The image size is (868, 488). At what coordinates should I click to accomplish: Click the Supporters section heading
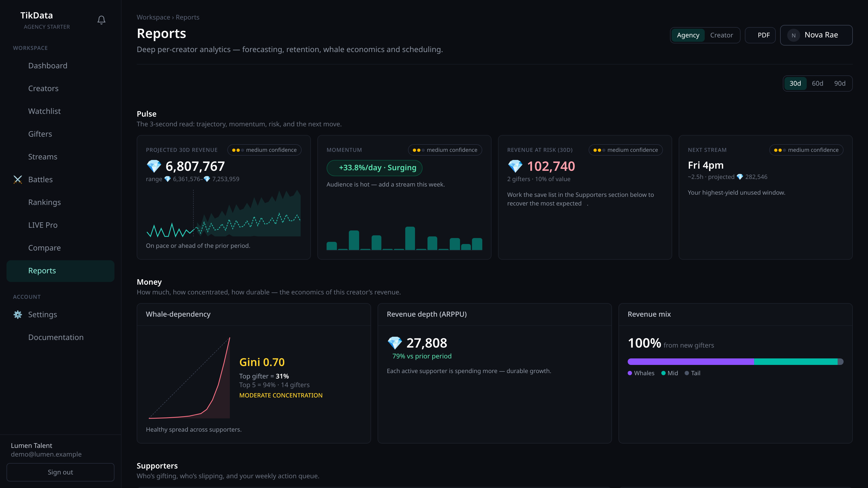click(x=157, y=466)
